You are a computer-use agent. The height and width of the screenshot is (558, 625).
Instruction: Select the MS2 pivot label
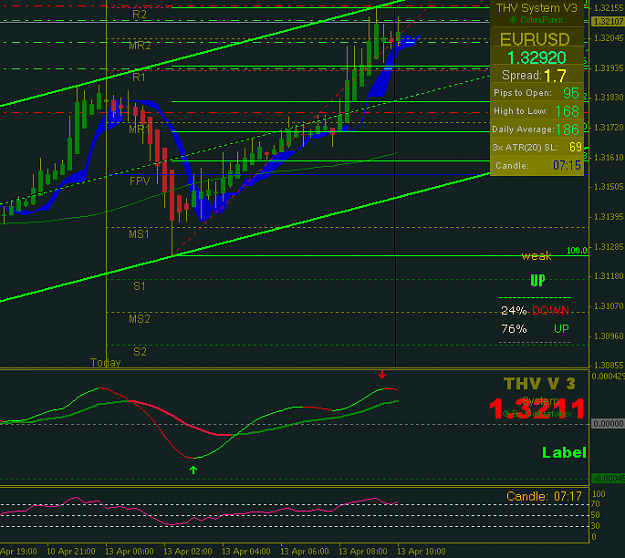coord(139,319)
